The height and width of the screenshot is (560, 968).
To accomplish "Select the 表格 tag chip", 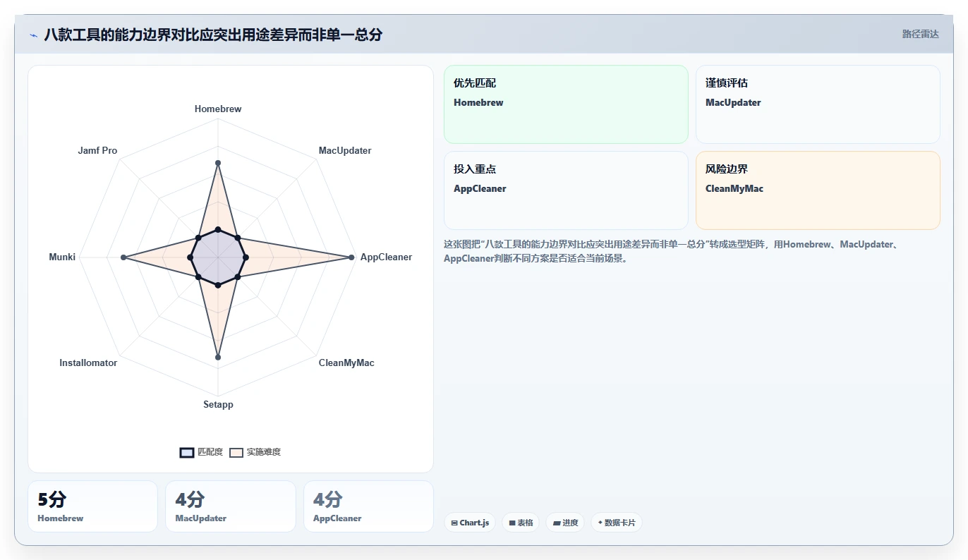I will (x=521, y=523).
